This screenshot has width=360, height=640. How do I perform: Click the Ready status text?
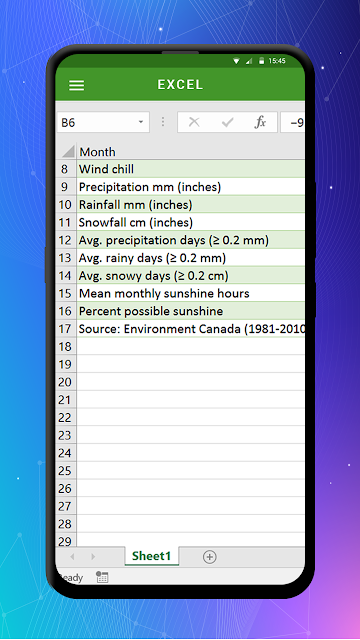[72, 578]
